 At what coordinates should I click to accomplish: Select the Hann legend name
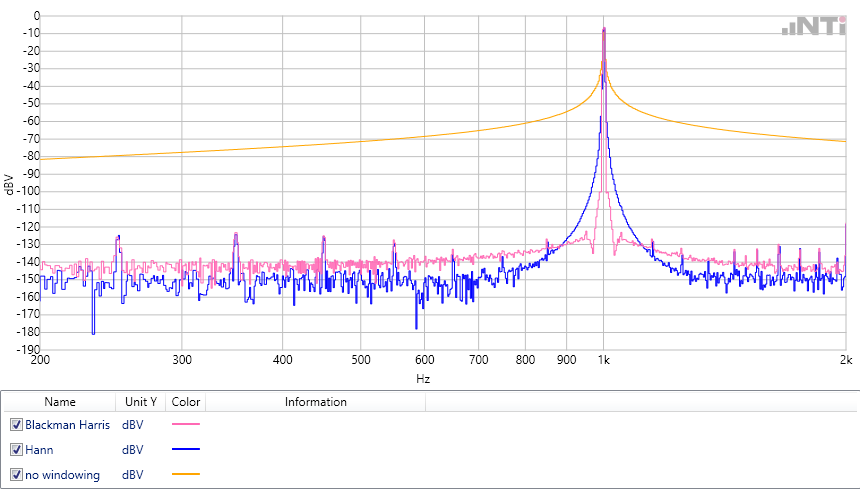click(x=39, y=450)
